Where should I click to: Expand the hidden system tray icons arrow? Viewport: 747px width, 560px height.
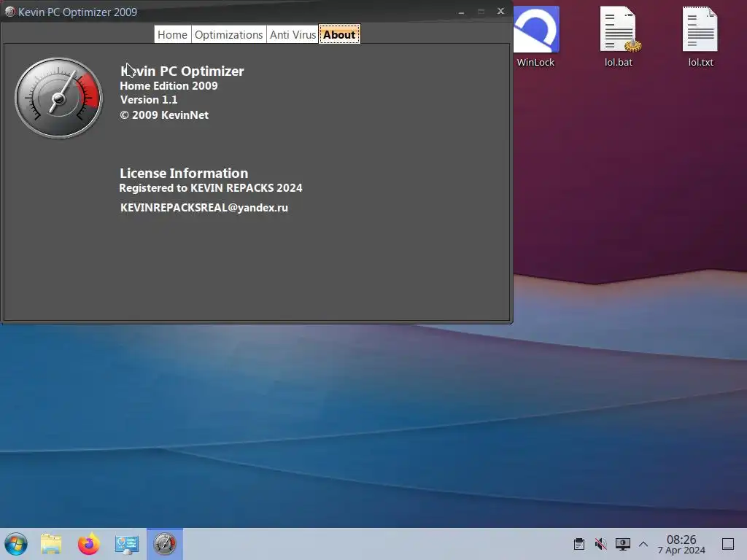[643, 544]
